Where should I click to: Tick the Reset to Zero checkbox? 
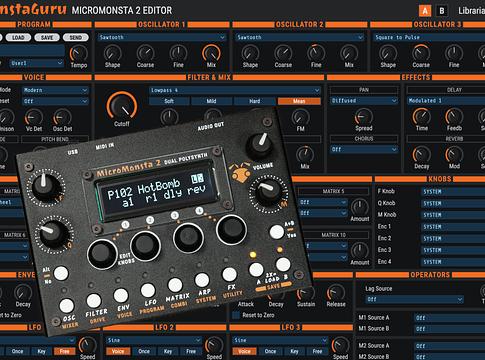[236, 315]
